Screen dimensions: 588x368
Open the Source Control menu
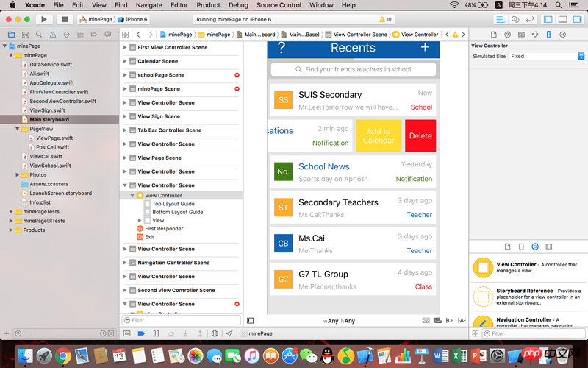[x=279, y=5]
